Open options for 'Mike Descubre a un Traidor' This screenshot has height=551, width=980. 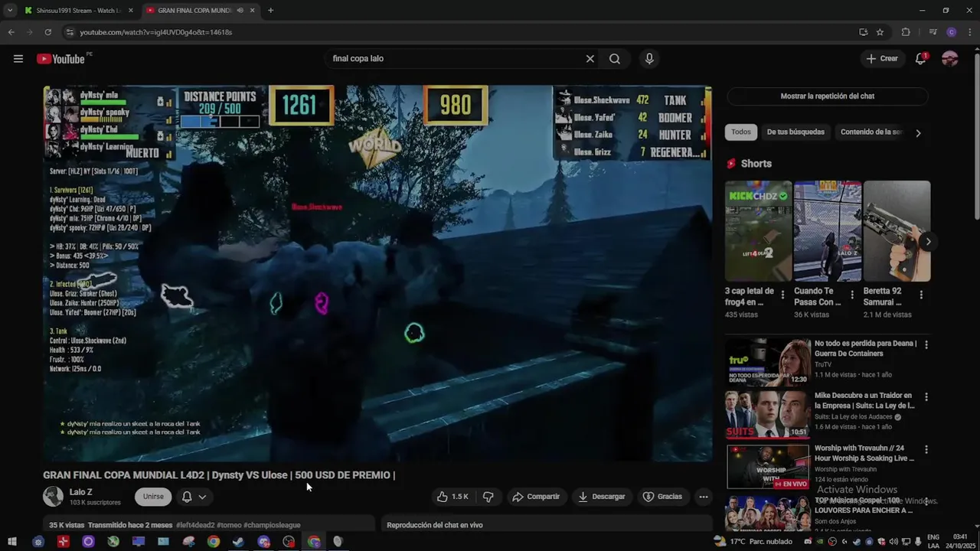point(926,397)
